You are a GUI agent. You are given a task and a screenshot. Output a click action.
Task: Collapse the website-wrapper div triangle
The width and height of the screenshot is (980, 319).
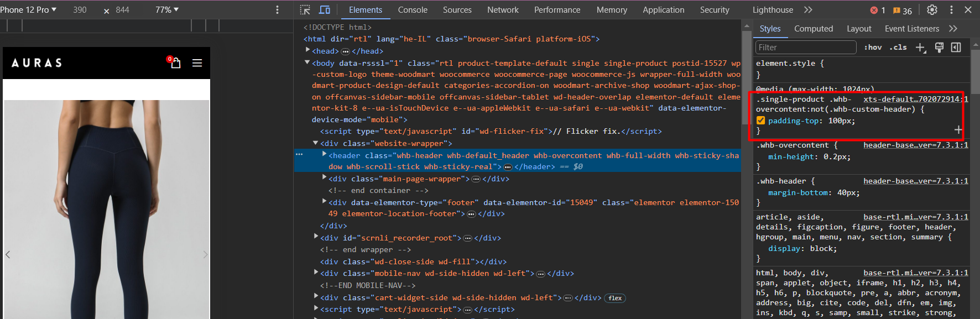coord(316,143)
